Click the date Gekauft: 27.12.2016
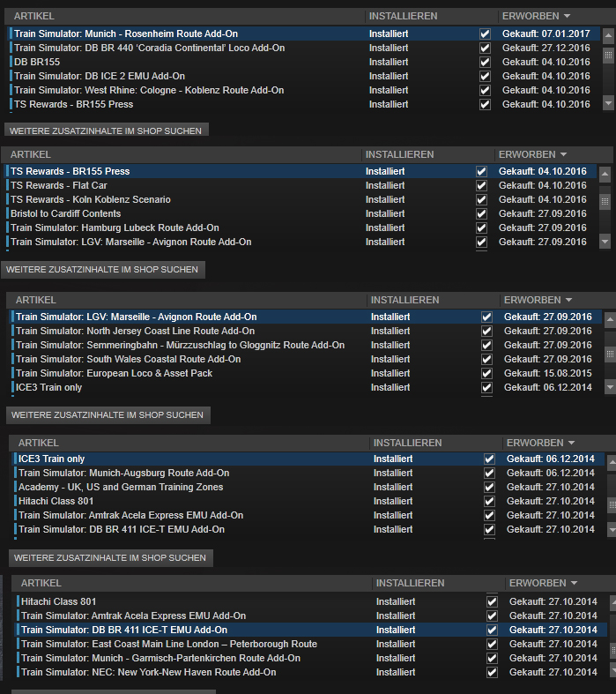The height and width of the screenshot is (694, 616). 546,48
